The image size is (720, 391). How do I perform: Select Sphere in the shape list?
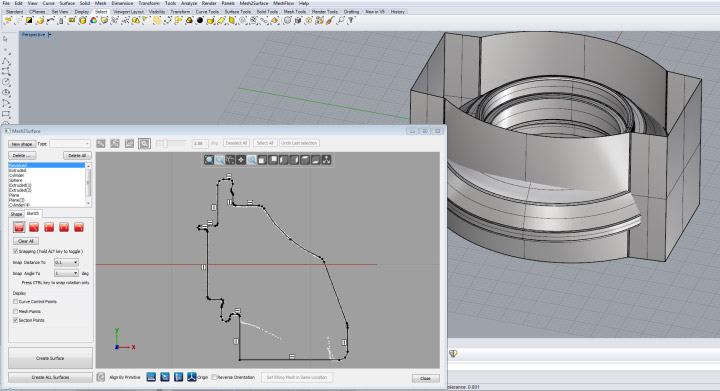(x=47, y=180)
